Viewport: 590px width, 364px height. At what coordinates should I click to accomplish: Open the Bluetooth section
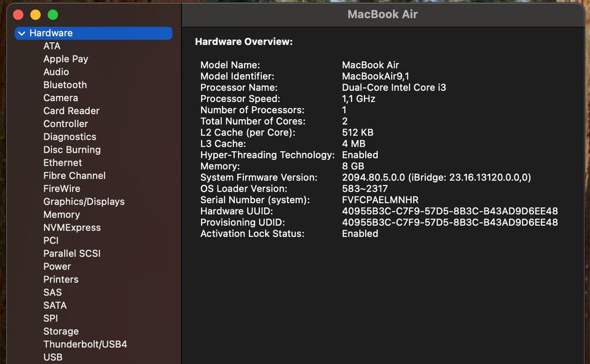click(x=65, y=85)
